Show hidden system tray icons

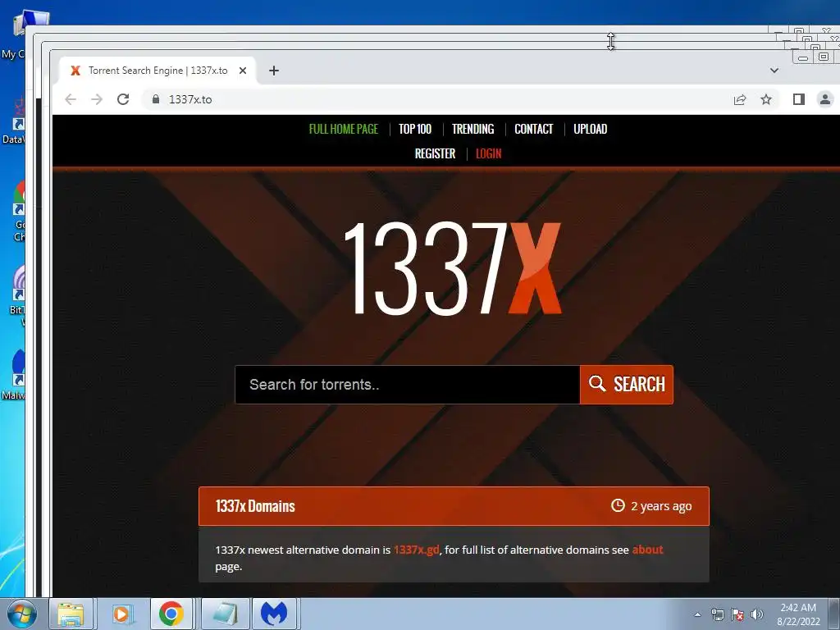(x=697, y=615)
